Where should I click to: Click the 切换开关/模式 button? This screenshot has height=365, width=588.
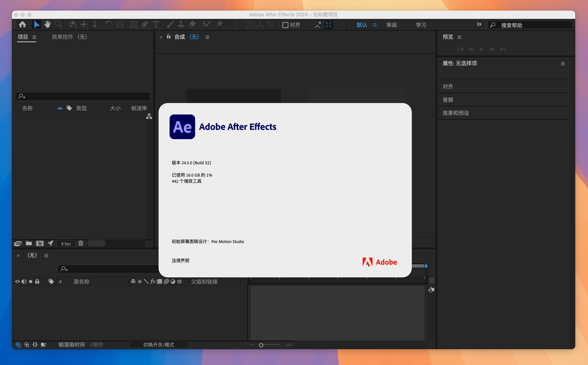(x=159, y=345)
